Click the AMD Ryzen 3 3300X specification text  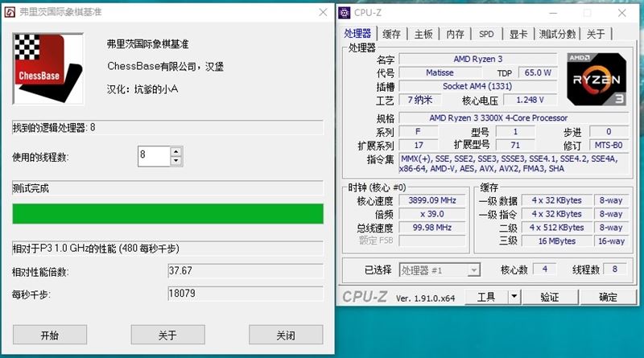pyautogui.click(x=498, y=117)
